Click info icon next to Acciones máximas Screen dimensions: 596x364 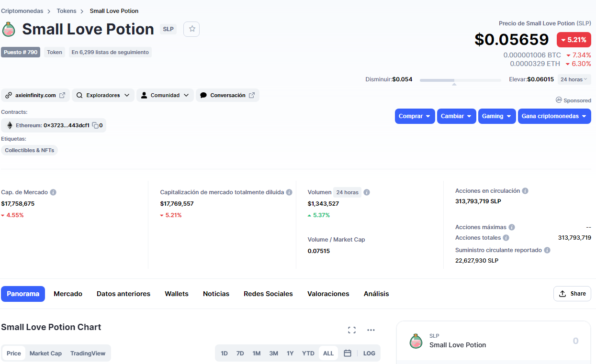(512, 227)
